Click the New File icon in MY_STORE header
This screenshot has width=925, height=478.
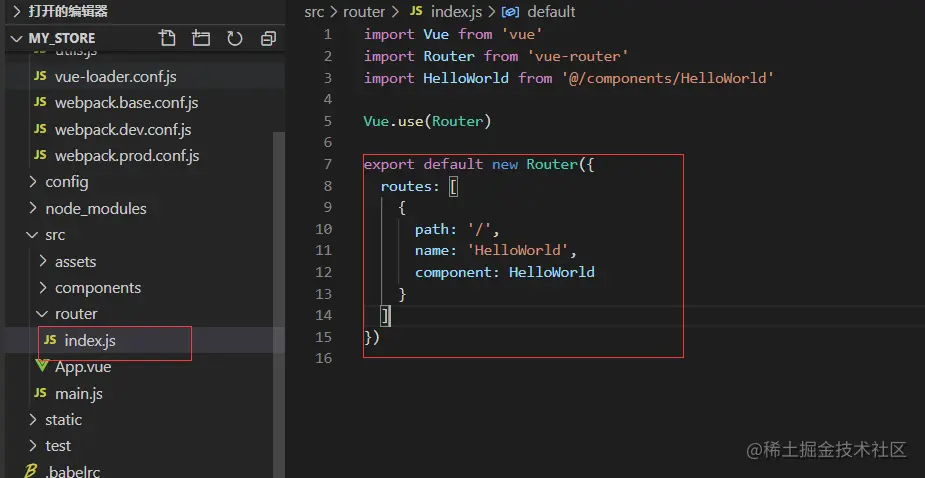point(168,38)
